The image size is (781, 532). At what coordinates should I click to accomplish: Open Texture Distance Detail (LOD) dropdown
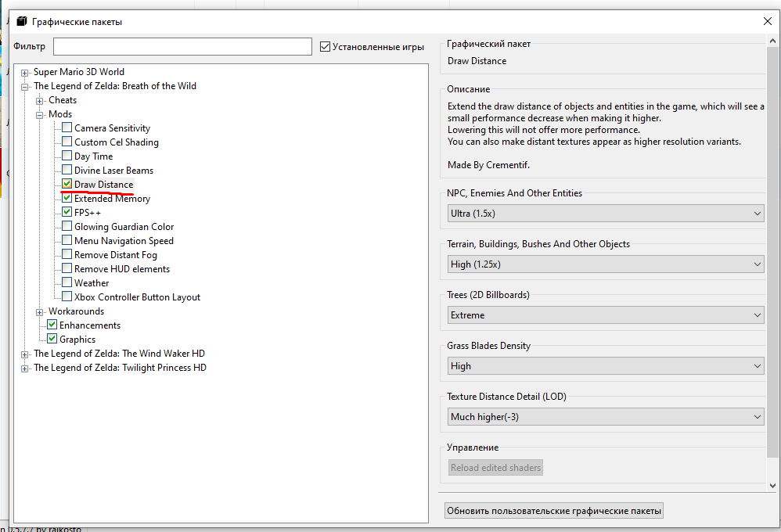coord(605,416)
